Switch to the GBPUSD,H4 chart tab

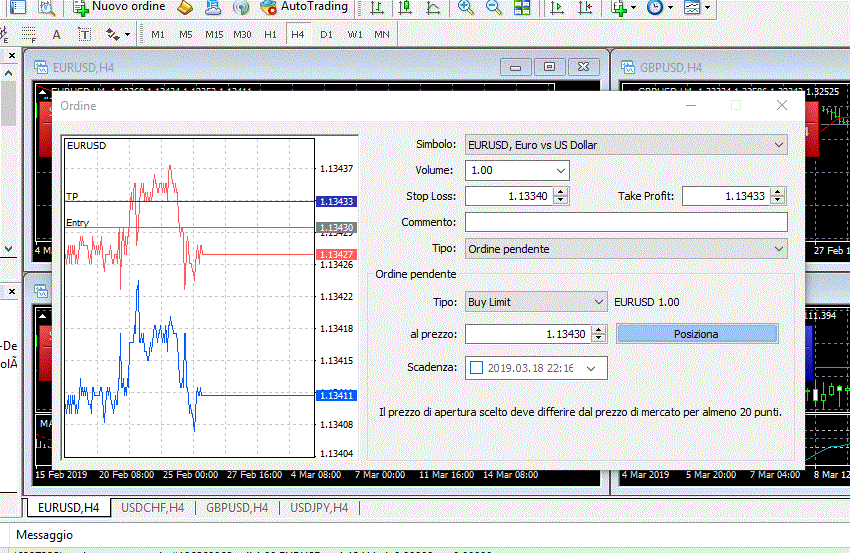tap(237, 508)
